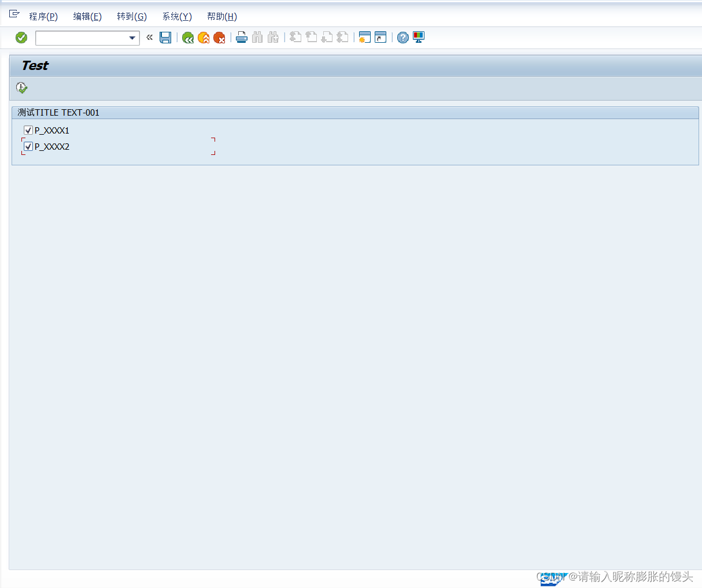702x588 pixels.
Task: Click the Previous Page icon
Action: pyautogui.click(x=311, y=38)
